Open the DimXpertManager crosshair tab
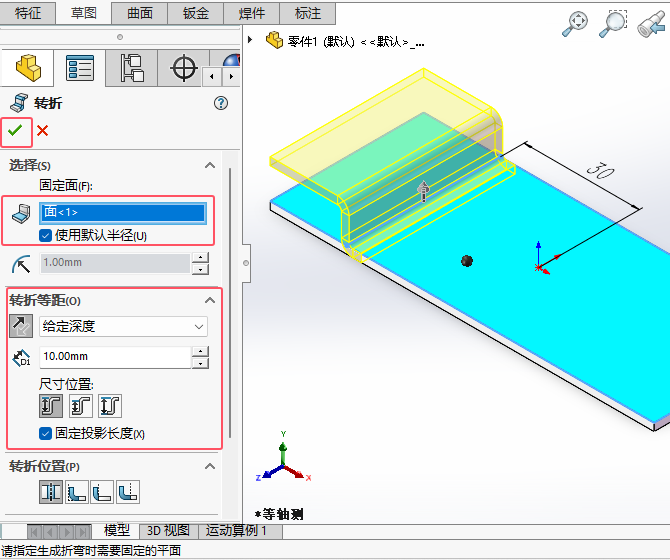The width and height of the screenshot is (670, 560). (x=184, y=68)
